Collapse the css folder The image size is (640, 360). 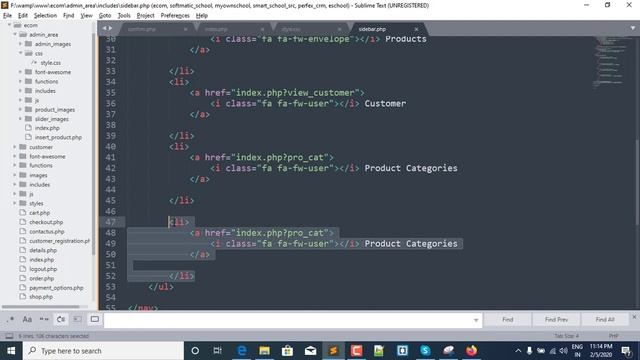pyautogui.click(x=21, y=53)
